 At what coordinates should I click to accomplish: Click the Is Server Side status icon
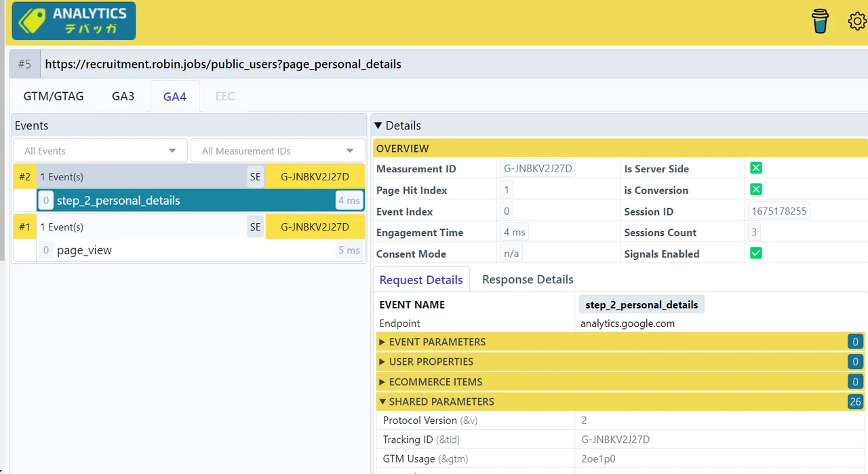point(756,168)
